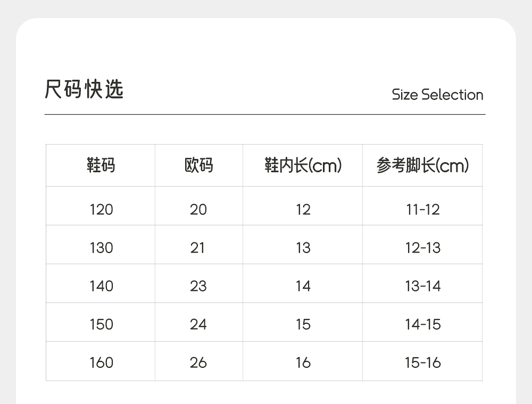This screenshot has width=532, height=404.
Task: Click the 鞋内长(cm) column header
Action: 303,165
